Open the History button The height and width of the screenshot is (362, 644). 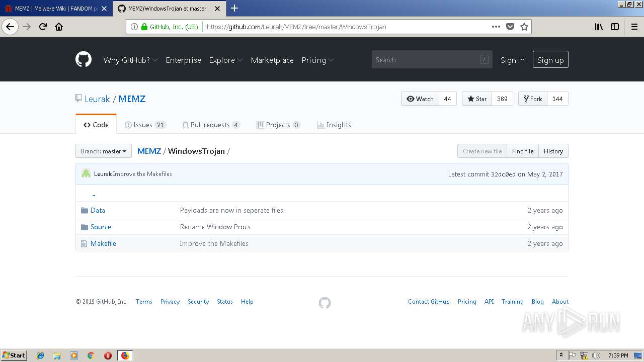(x=553, y=151)
